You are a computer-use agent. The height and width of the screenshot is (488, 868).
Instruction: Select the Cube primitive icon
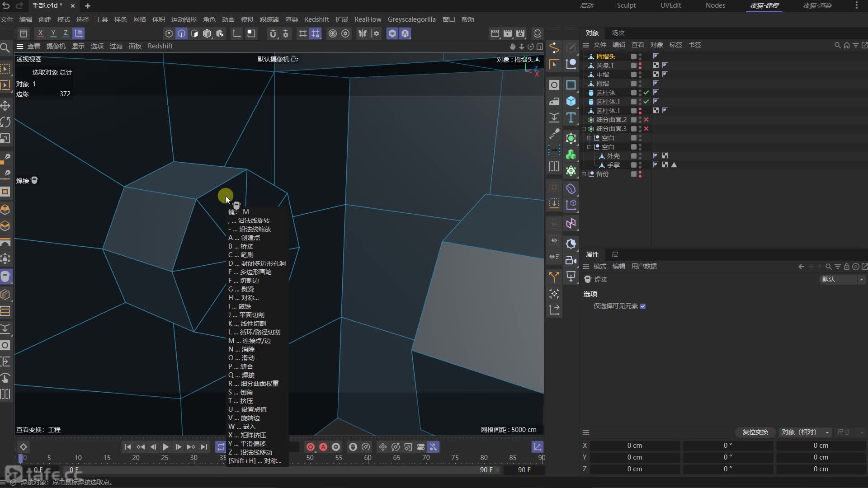(571, 101)
